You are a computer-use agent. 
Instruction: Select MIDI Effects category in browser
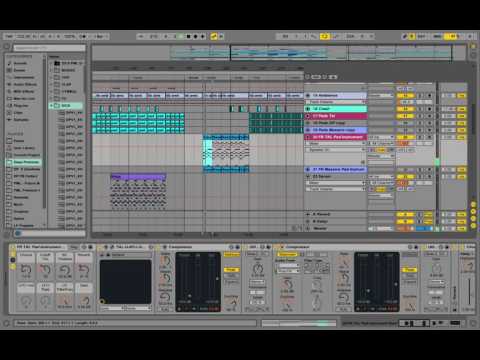[23, 91]
